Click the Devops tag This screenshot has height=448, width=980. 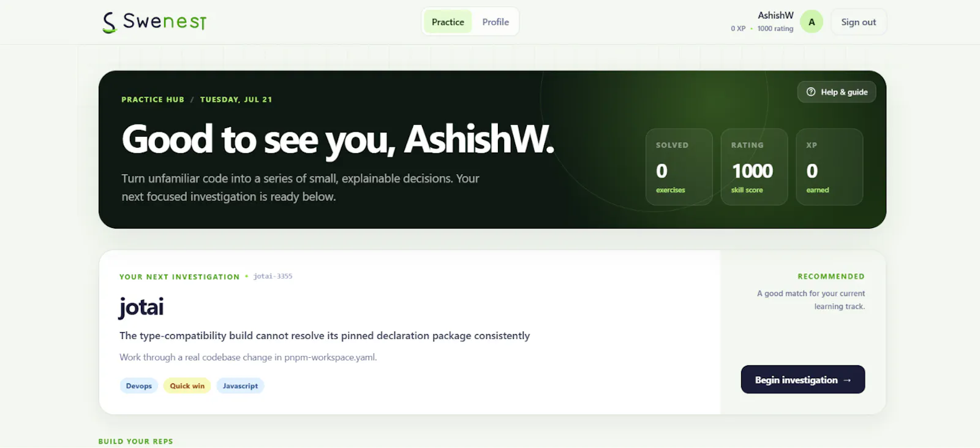point(139,386)
